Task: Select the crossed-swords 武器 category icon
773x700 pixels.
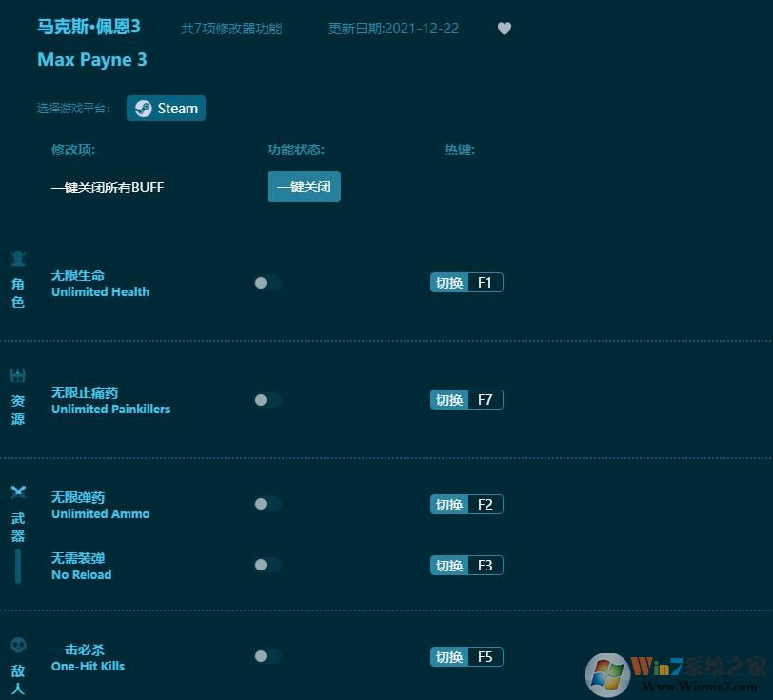Action: (17, 491)
